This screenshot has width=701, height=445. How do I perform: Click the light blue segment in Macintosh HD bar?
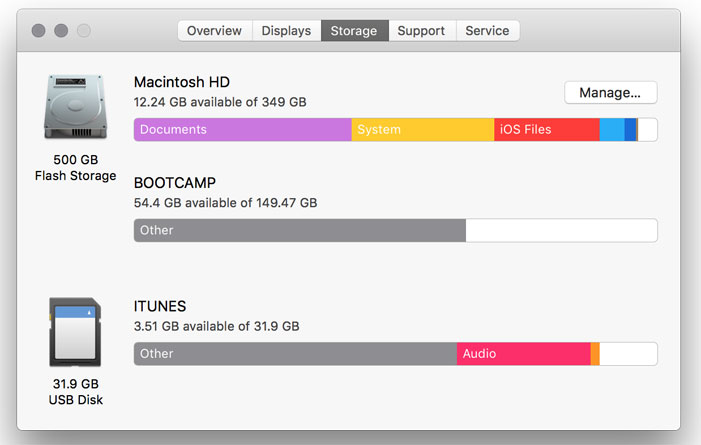coord(612,130)
